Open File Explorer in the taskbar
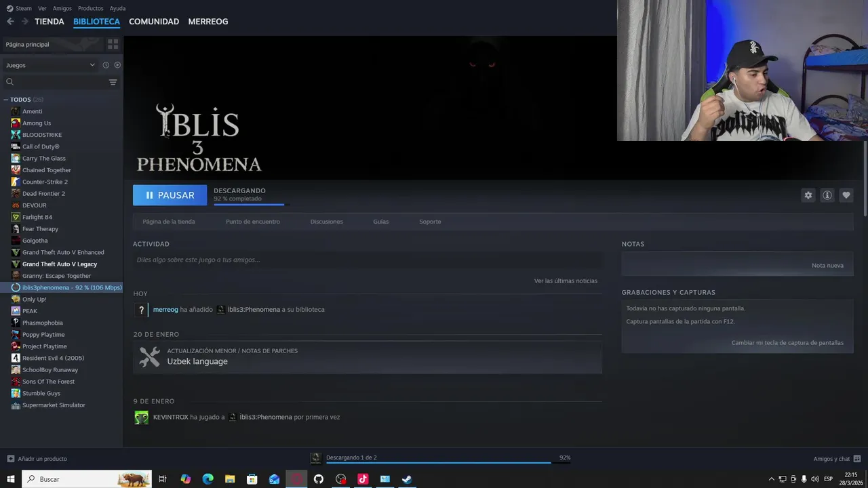This screenshot has height=488, width=868. click(x=230, y=479)
